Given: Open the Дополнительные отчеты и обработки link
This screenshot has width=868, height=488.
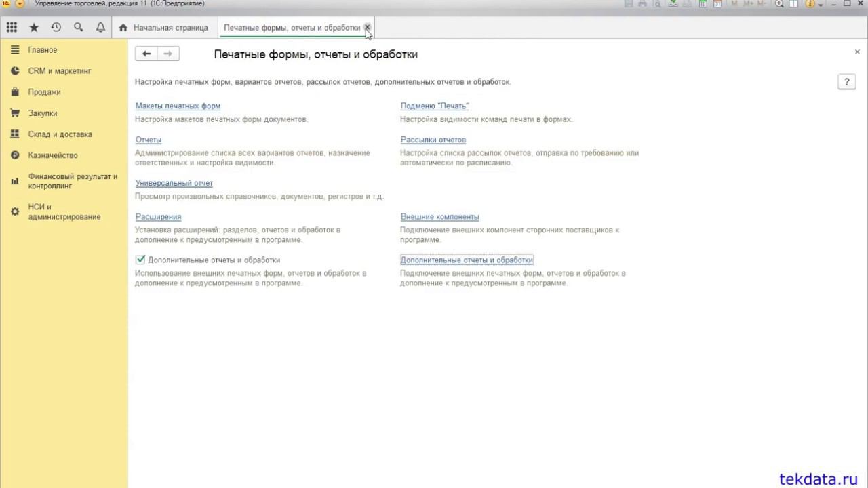Looking at the screenshot, I should pyautogui.click(x=467, y=260).
